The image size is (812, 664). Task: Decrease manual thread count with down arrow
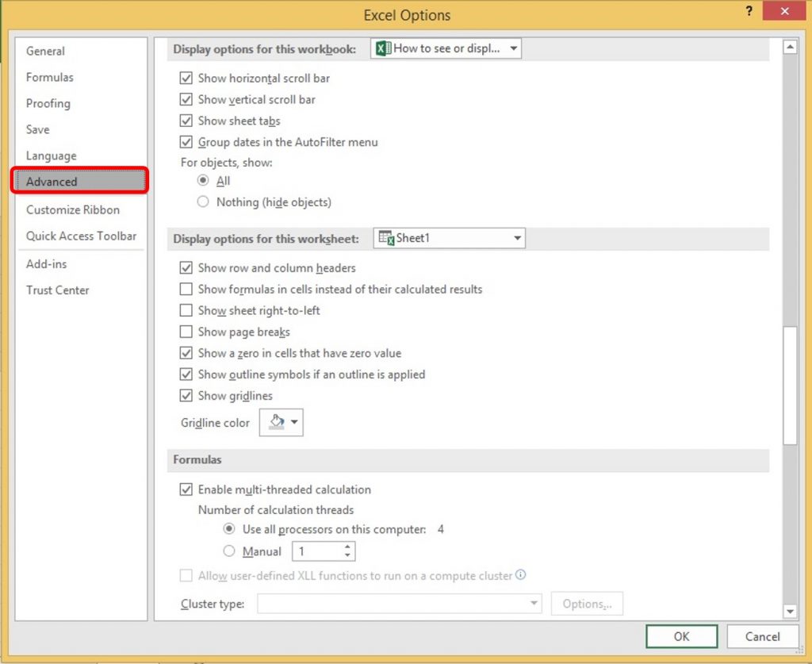click(x=347, y=556)
